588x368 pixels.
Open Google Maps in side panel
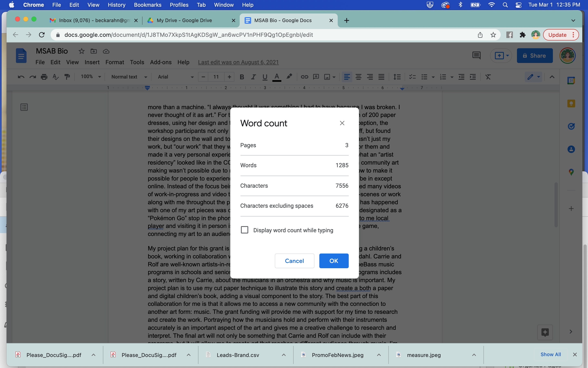pyautogui.click(x=571, y=172)
